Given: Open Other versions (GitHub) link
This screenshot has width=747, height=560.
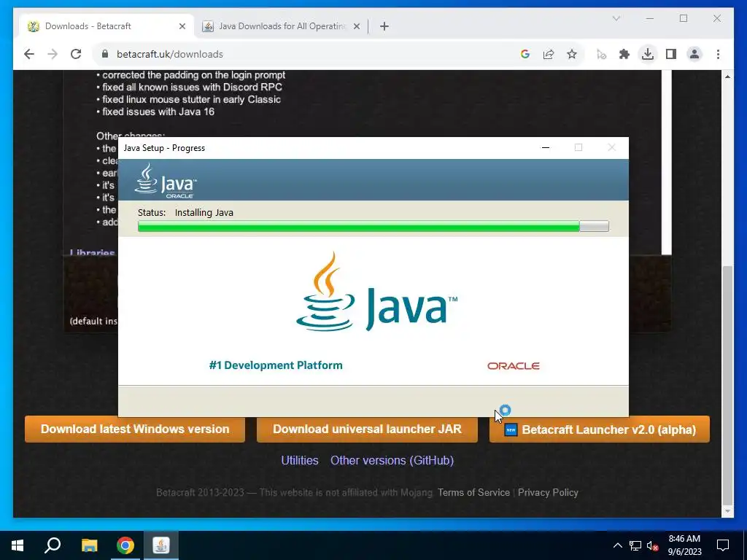Looking at the screenshot, I should [392, 461].
